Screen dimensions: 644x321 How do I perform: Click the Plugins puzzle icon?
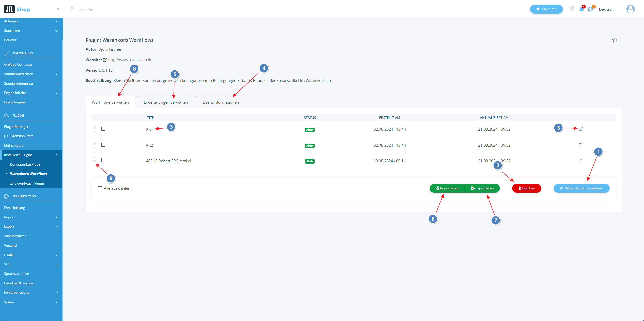click(6, 116)
